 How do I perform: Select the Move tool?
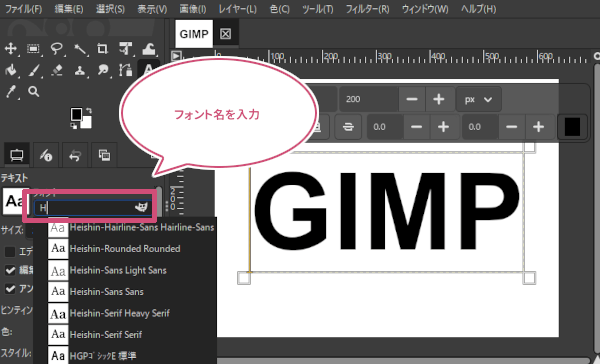click(10, 49)
